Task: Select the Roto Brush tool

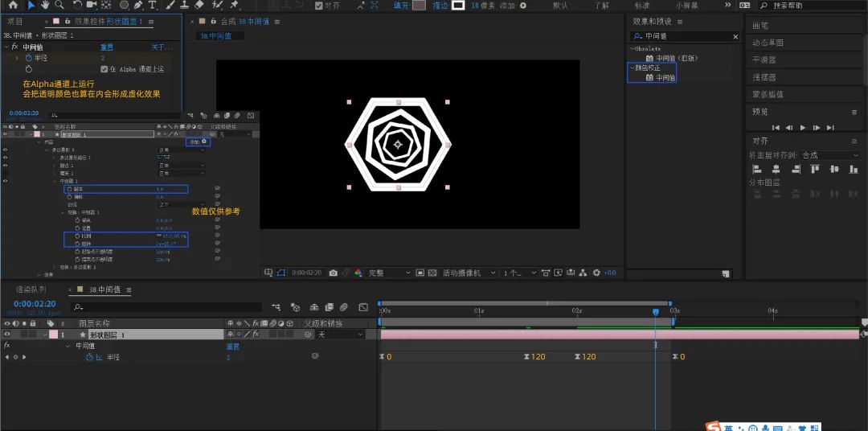Action: point(218,5)
